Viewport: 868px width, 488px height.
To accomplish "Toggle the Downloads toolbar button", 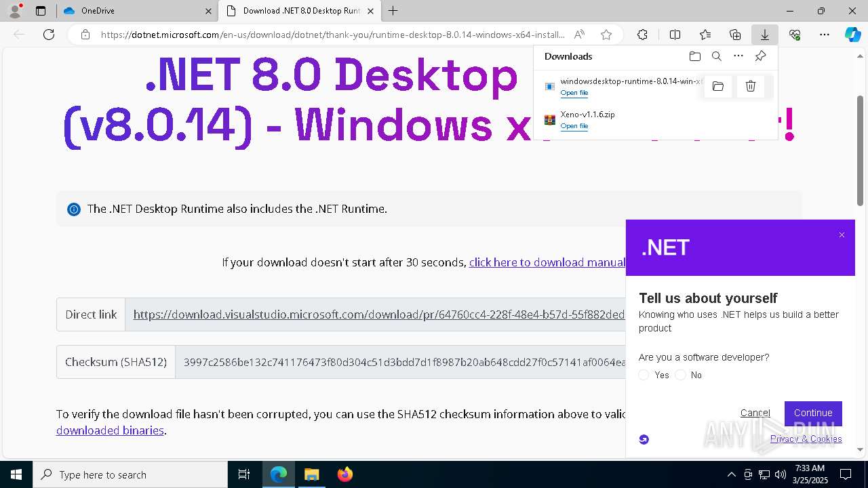I will click(x=765, y=35).
